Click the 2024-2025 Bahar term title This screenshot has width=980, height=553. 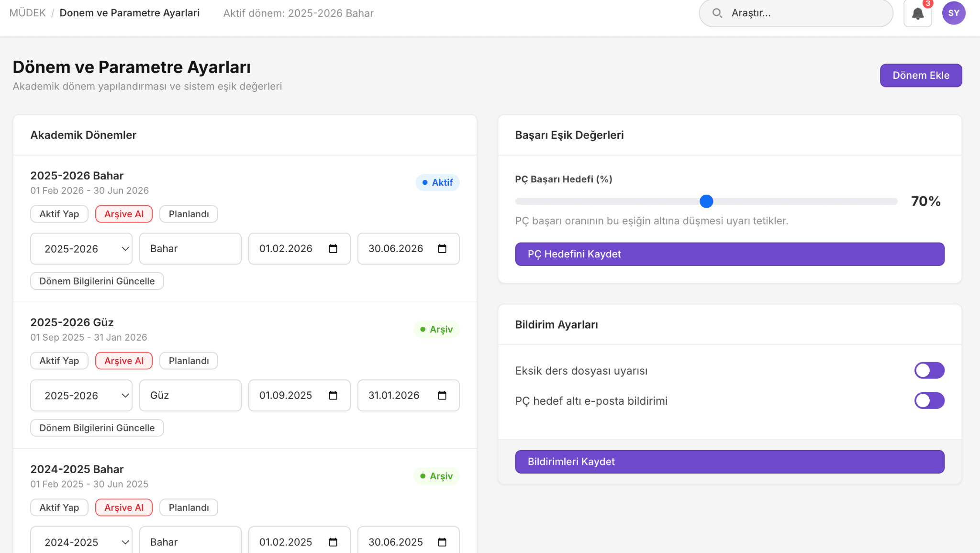[77, 469]
